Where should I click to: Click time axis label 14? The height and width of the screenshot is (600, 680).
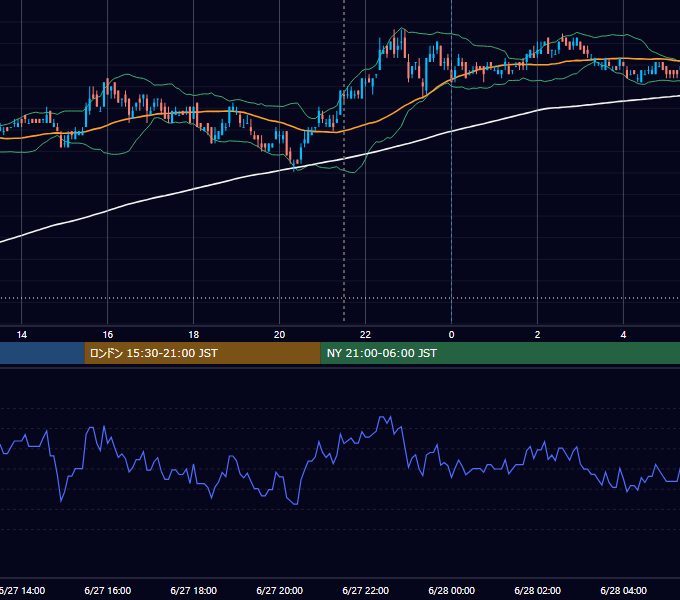coord(21,335)
